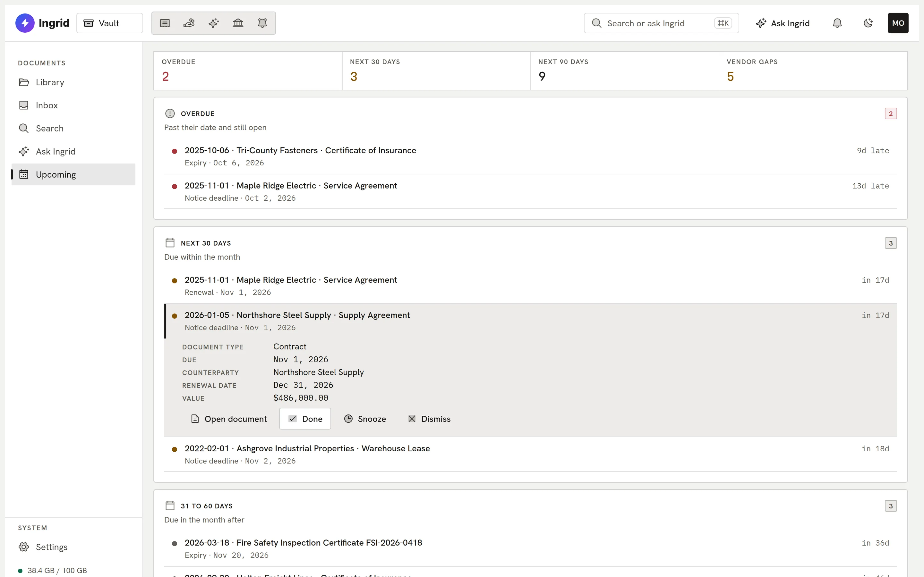Focus the Search or ask Ingrid field

[x=661, y=23]
